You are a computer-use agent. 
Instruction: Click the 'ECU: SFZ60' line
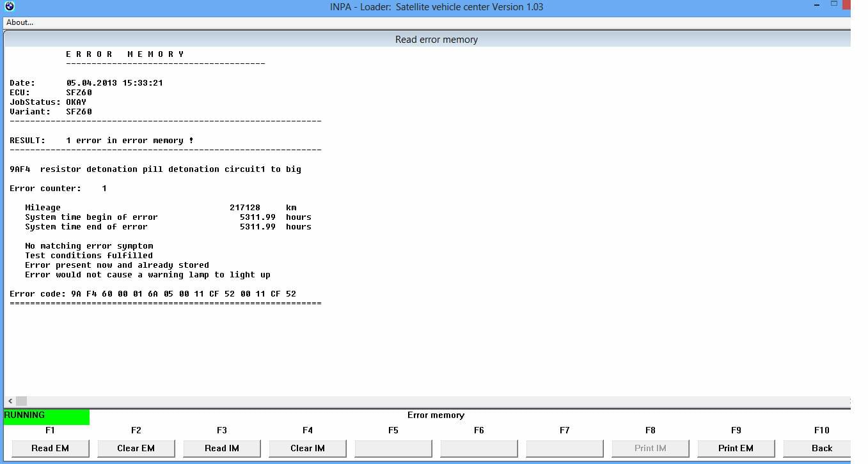[51, 93]
